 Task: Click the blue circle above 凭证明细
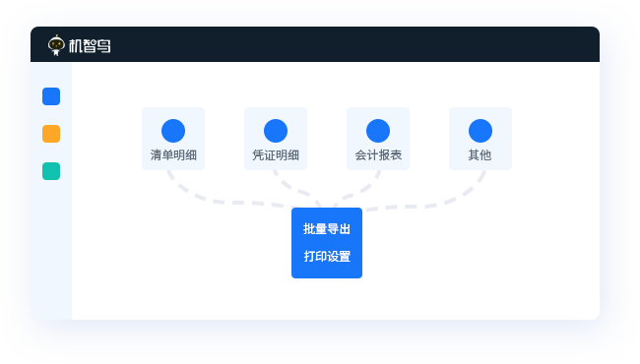[276, 131]
